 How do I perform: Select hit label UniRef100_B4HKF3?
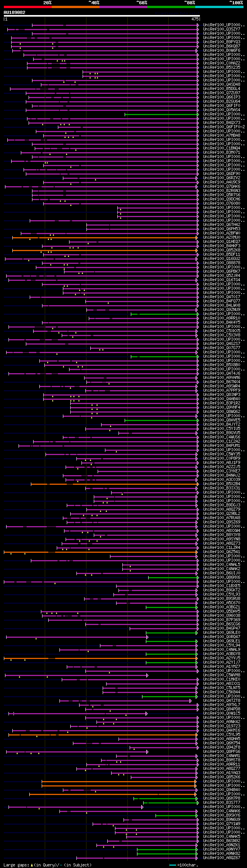[x=222, y=246]
